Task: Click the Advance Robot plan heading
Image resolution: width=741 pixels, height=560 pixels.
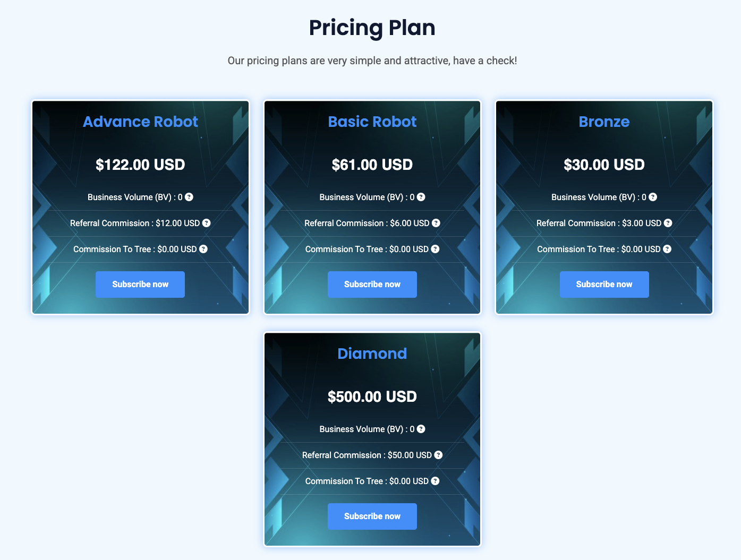Action: (x=140, y=122)
